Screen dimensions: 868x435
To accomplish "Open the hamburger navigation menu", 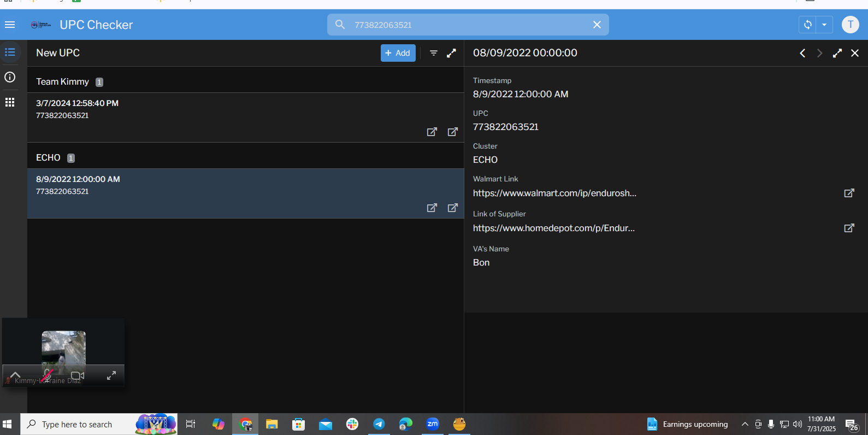I will pos(10,25).
